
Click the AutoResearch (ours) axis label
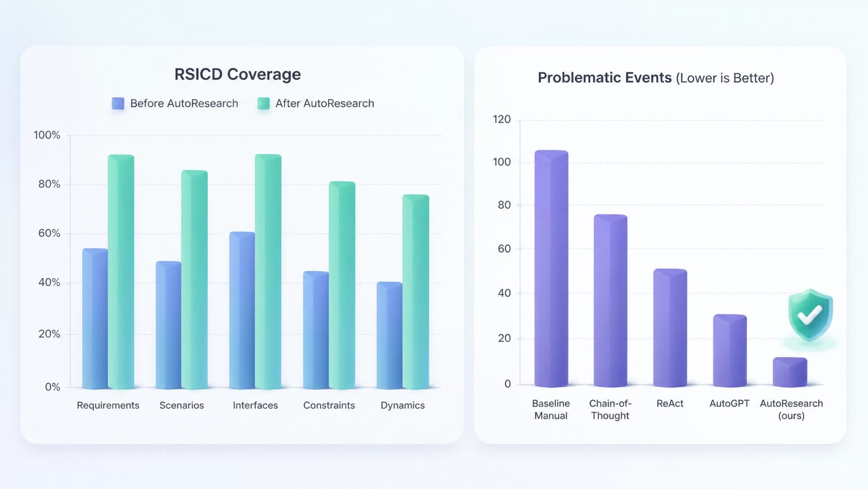(791, 409)
